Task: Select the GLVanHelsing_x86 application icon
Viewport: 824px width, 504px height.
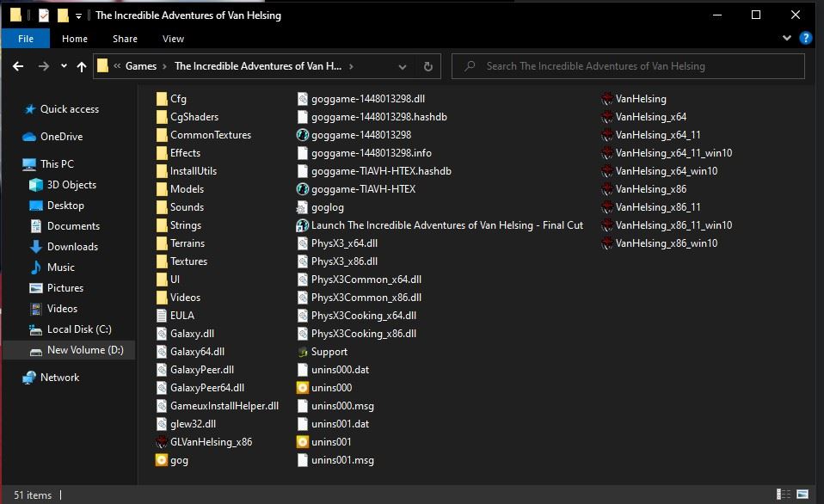Action: pos(162,442)
